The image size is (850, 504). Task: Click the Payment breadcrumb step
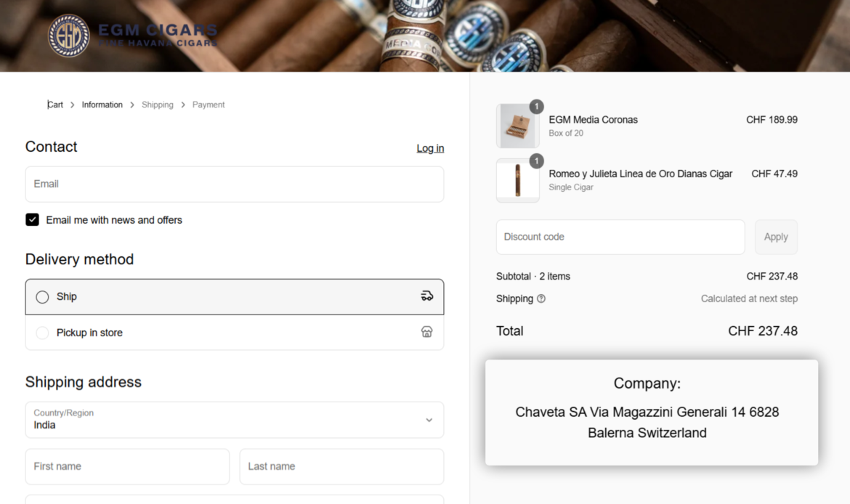point(209,105)
